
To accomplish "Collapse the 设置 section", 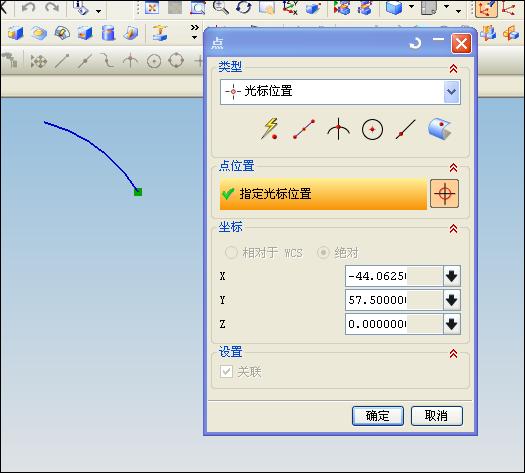I will coord(453,353).
